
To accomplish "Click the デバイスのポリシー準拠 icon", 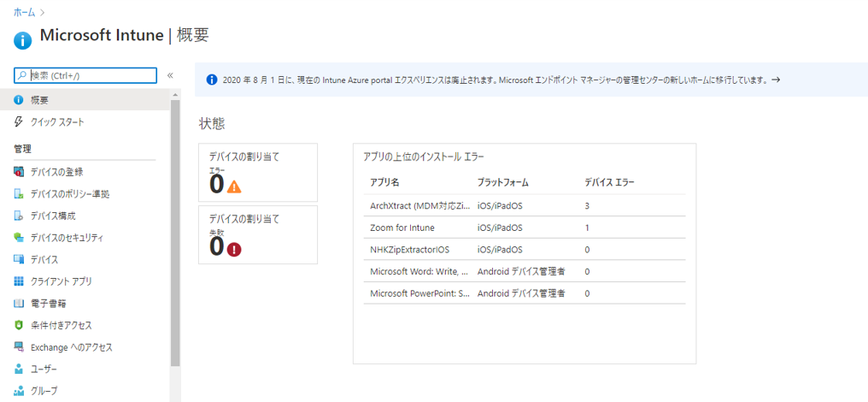I will tap(19, 194).
